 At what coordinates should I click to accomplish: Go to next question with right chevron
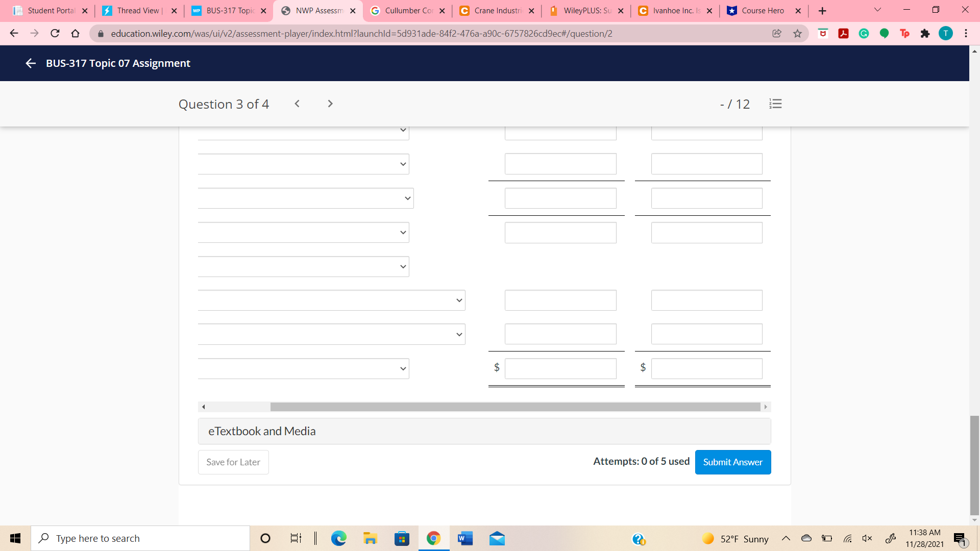330,104
